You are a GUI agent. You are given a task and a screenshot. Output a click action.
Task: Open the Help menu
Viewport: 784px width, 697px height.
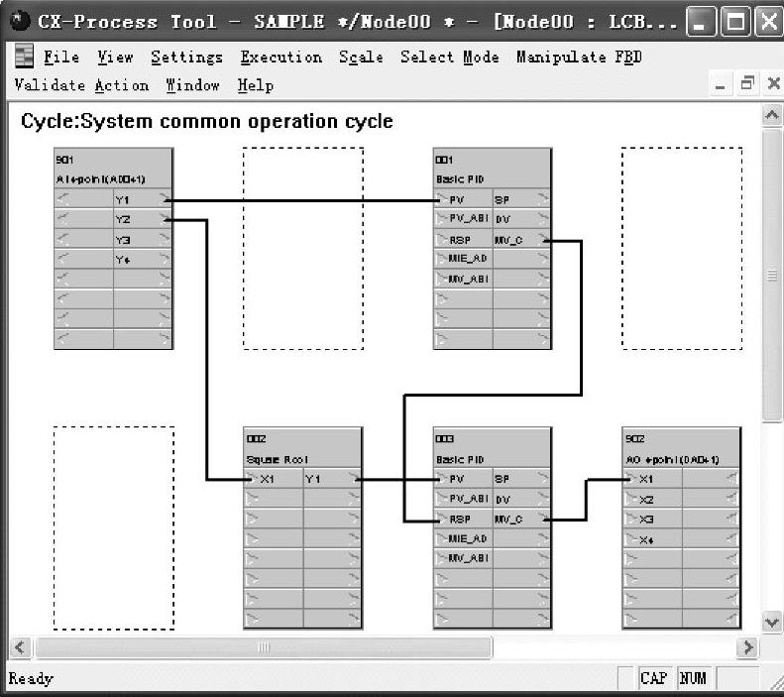pos(256,85)
